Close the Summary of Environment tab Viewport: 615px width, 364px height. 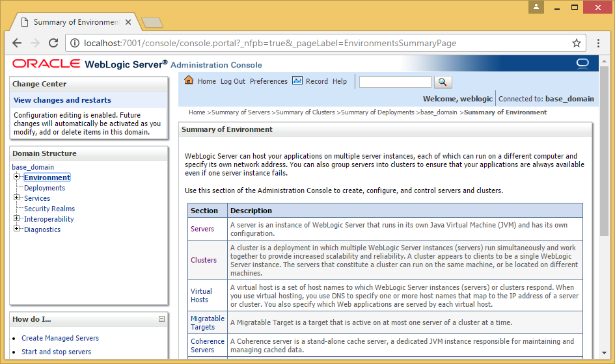coord(128,22)
